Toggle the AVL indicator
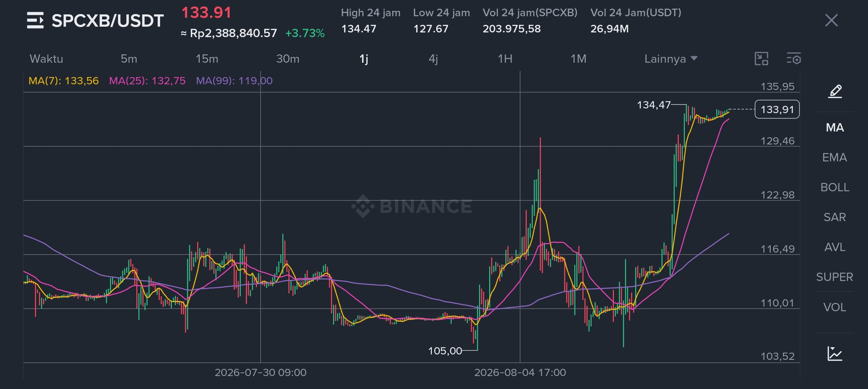Image resolution: width=868 pixels, height=389 pixels. coord(835,247)
